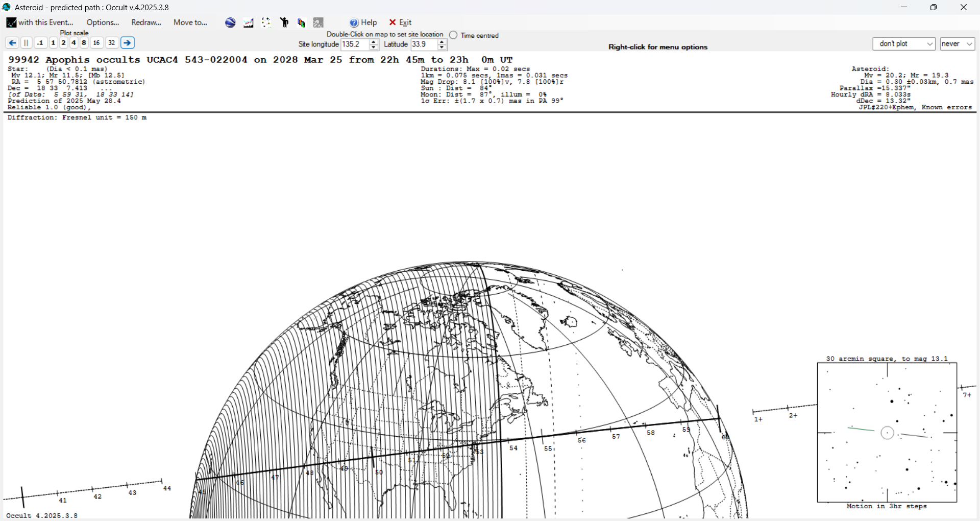Click the grayed-out picture icon
Image resolution: width=980 pixels, height=521 pixels.
click(318, 22)
